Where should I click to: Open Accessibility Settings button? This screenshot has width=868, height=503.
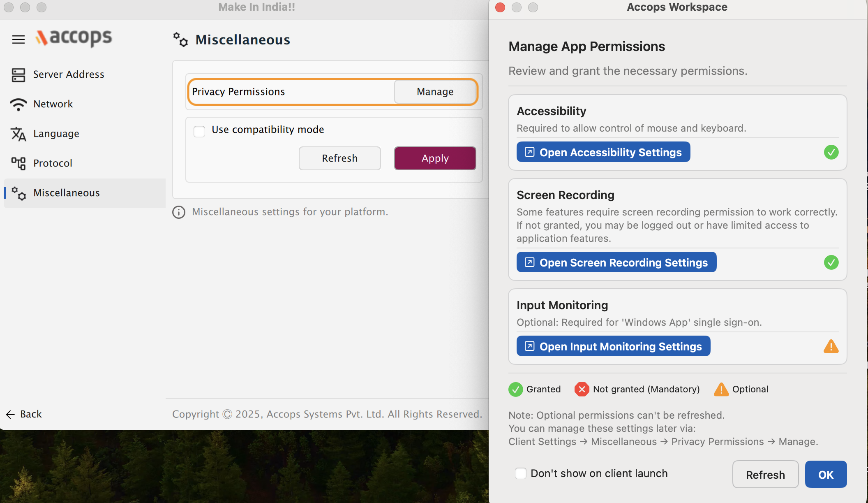(x=603, y=152)
